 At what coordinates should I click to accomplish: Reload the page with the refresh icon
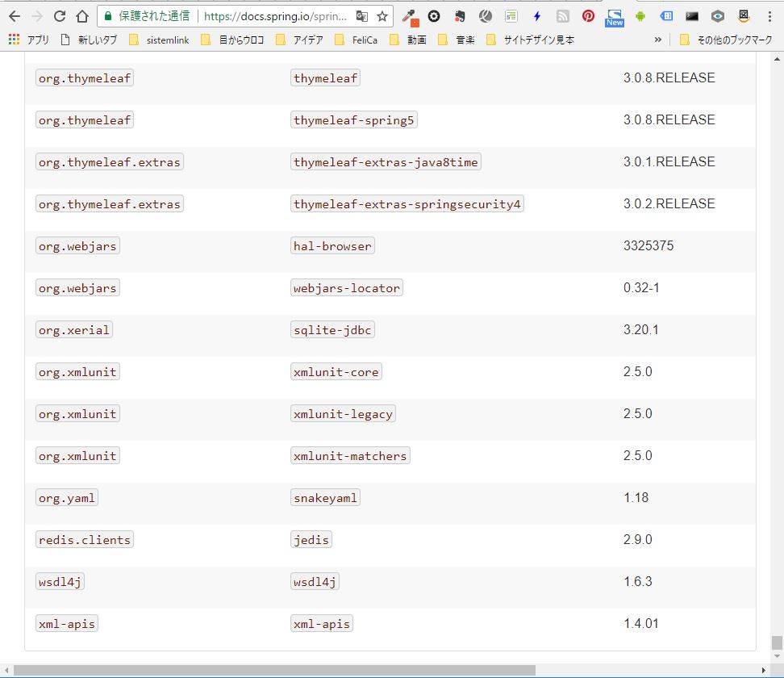coord(60,16)
